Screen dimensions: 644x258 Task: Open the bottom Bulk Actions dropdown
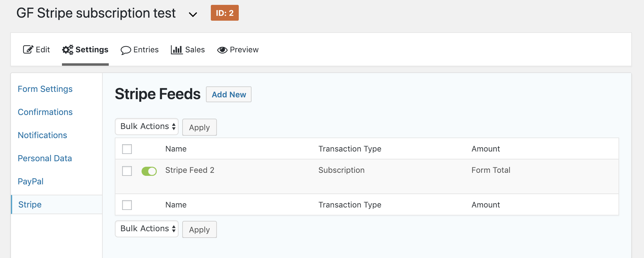click(x=147, y=228)
